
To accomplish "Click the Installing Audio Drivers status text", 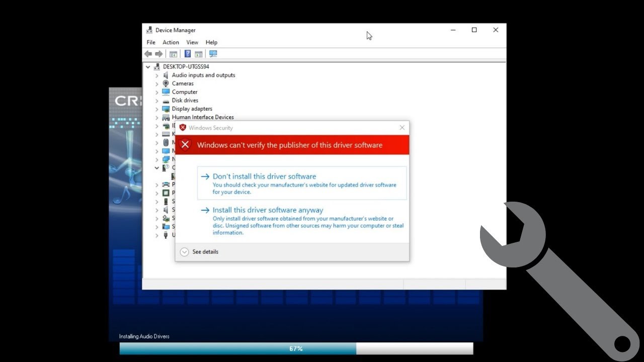I will (144, 336).
